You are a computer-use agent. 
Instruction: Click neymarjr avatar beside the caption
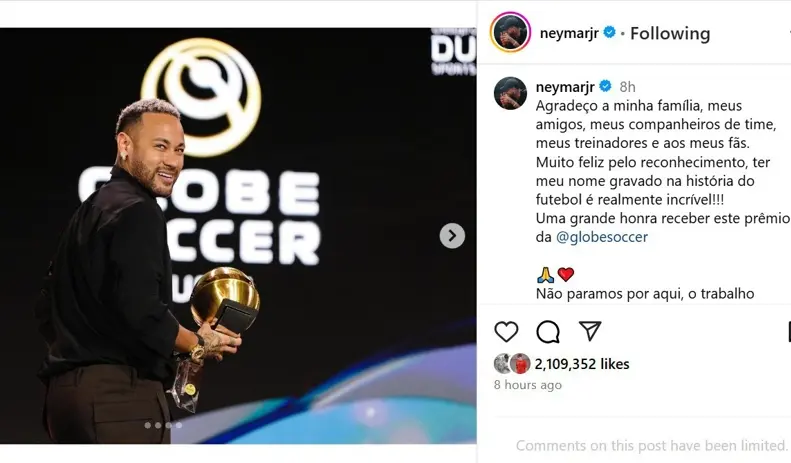(510, 93)
